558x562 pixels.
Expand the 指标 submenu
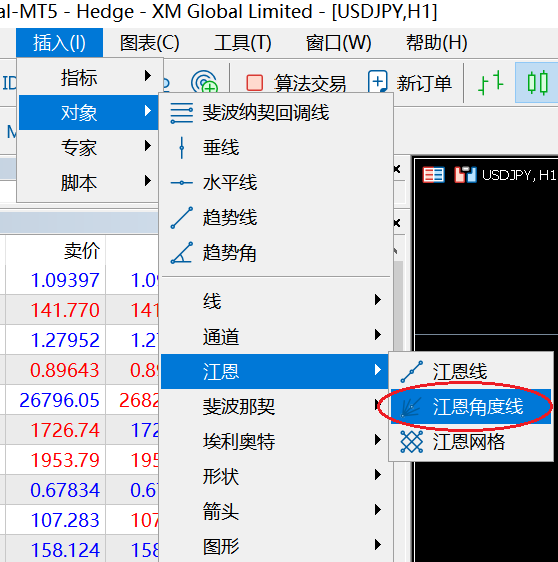[90, 77]
